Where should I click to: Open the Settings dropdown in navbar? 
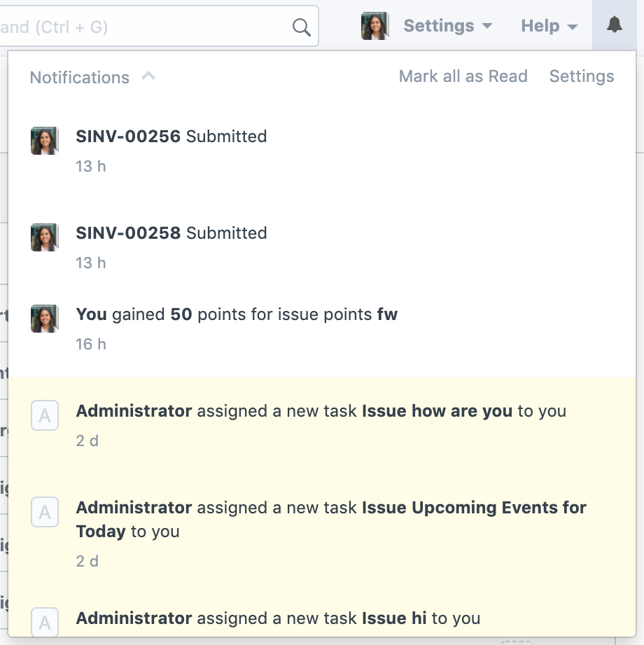[448, 27]
